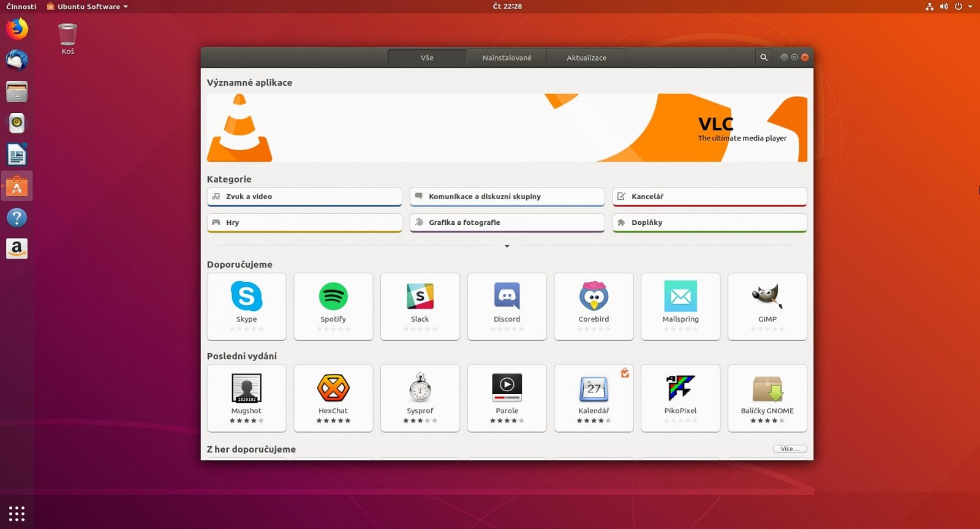This screenshot has height=529, width=980.
Task: Open Files manager from the dock
Action: (x=17, y=92)
